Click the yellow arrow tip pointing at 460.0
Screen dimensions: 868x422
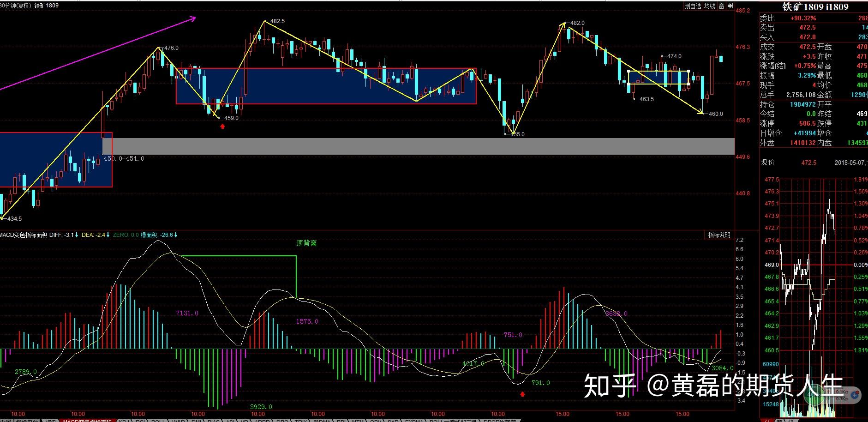point(701,112)
